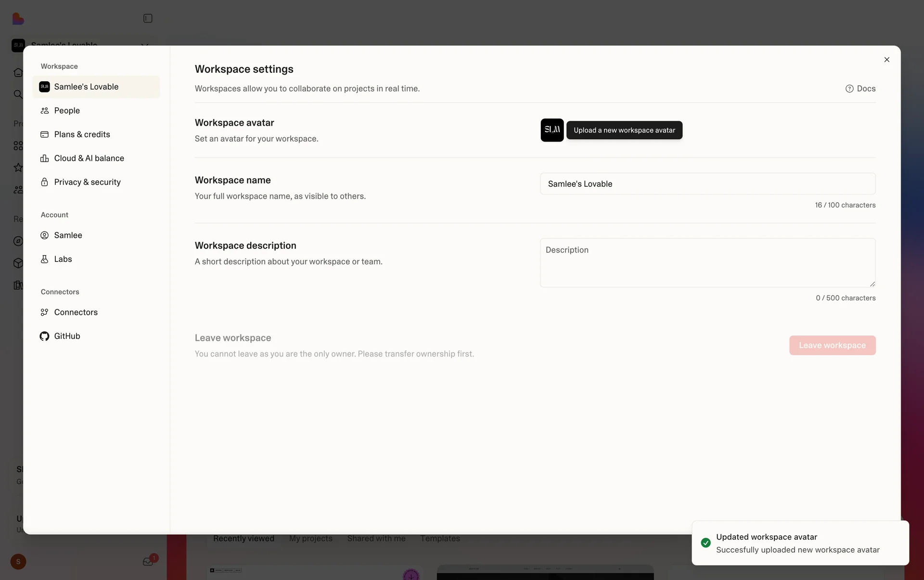Open Plans & credits settings
Image resolution: width=924 pixels, height=580 pixels.
click(82, 134)
